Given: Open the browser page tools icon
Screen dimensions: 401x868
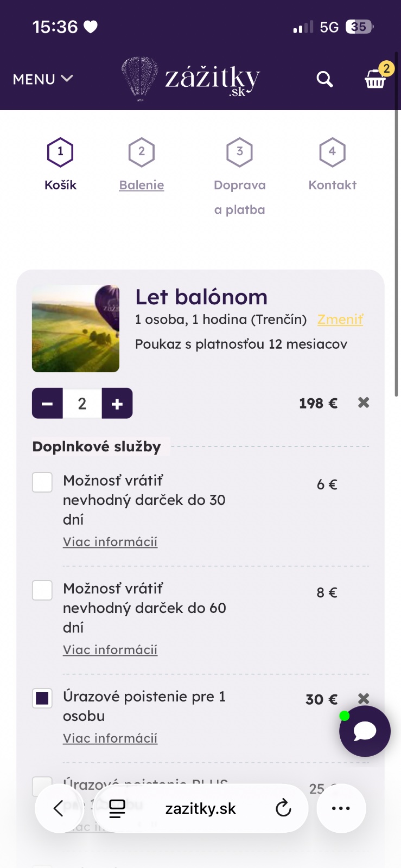Looking at the screenshot, I should pos(117,808).
